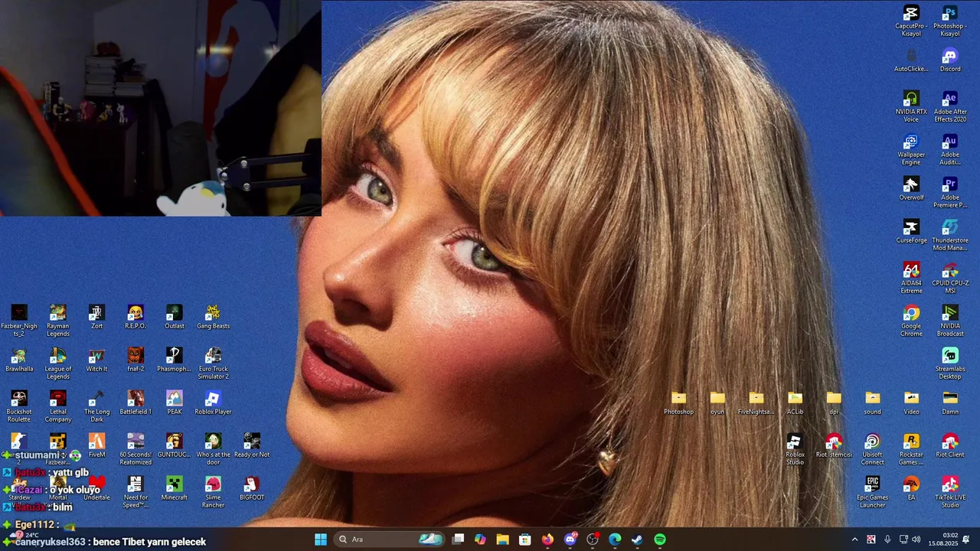
Task: Click the Adobe Premiere Pro icon
Action: [x=950, y=192]
